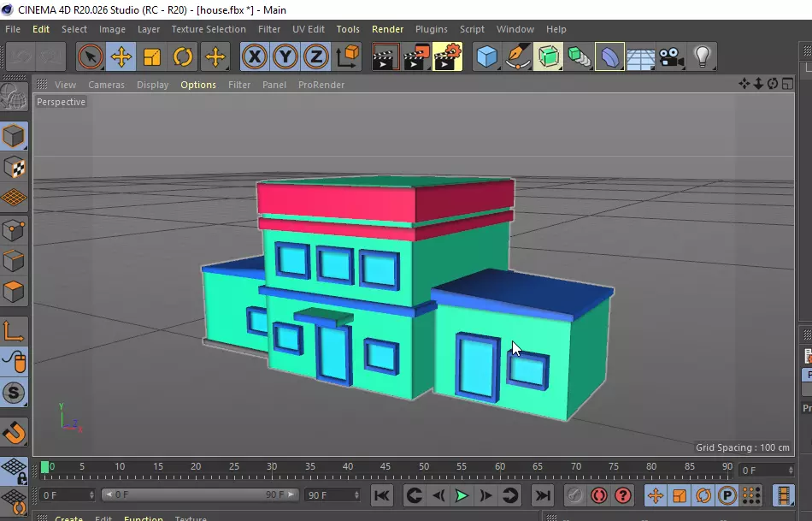Open the Texture Selection menu

pos(209,29)
